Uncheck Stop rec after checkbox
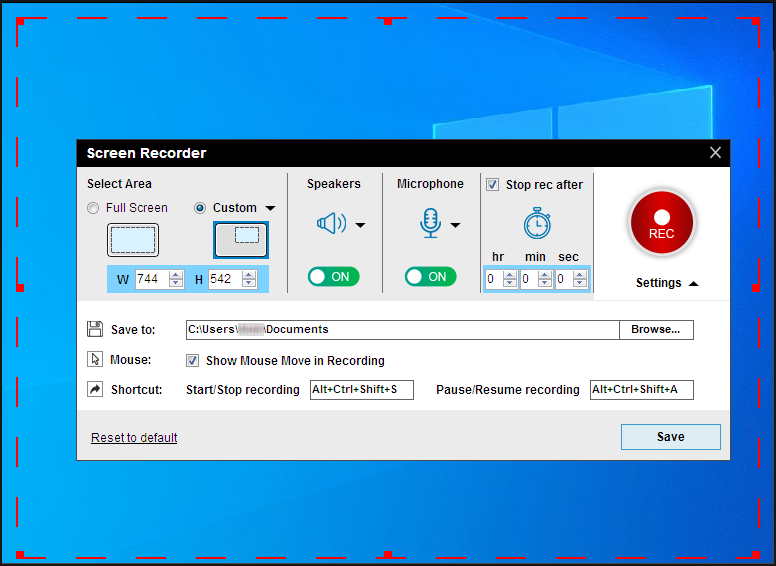The width and height of the screenshot is (776, 566). (x=493, y=185)
